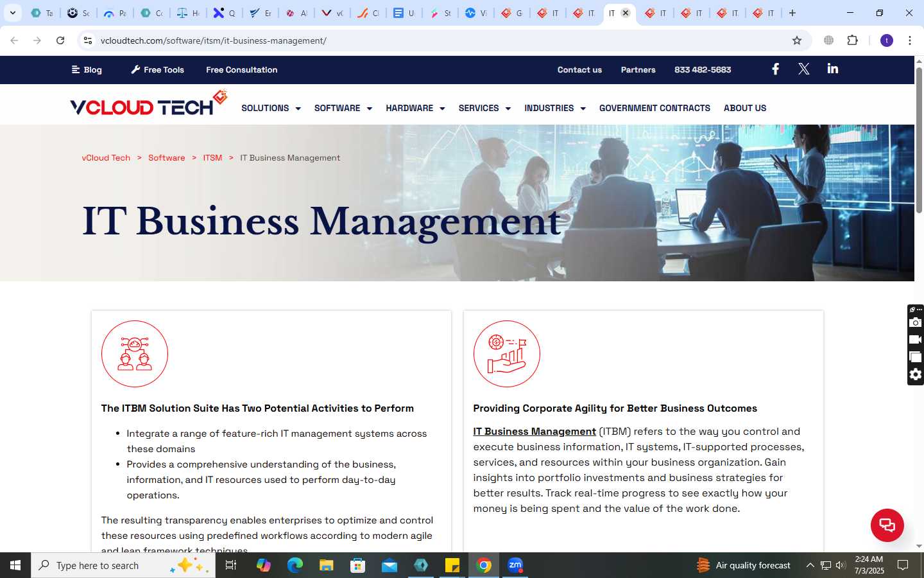The image size is (924, 578).
Task: Open Windows Start menu
Action: tap(15, 565)
